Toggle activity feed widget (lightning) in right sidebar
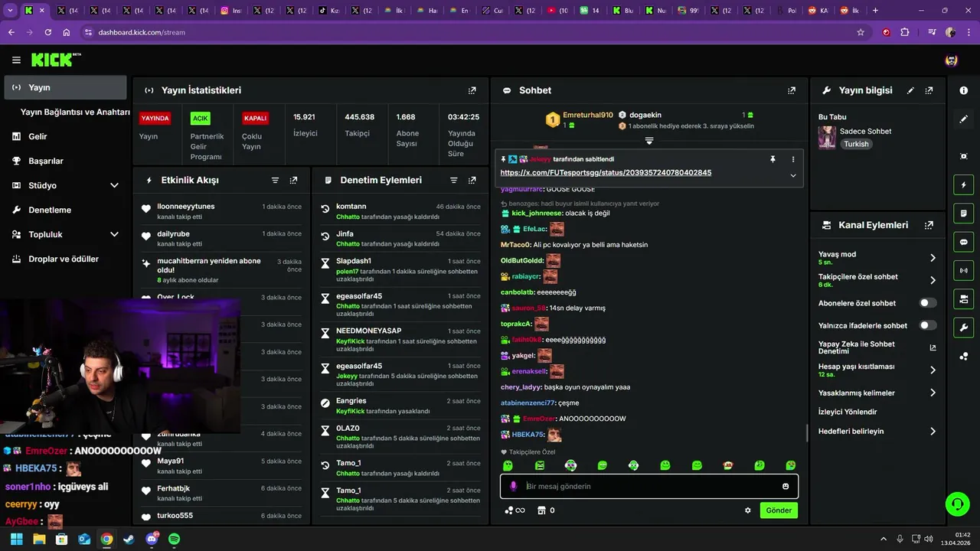 (964, 185)
